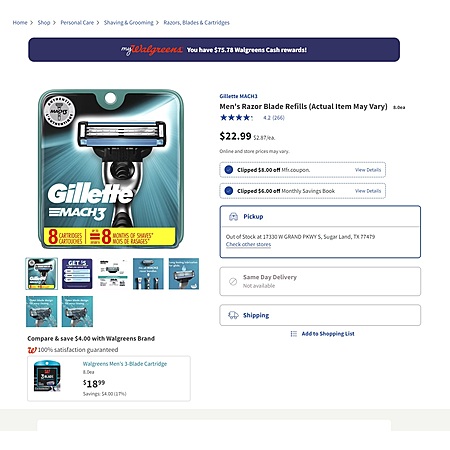Click the myWalgreens logo in banner
The width and height of the screenshot is (450, 450).
(152, 50)
